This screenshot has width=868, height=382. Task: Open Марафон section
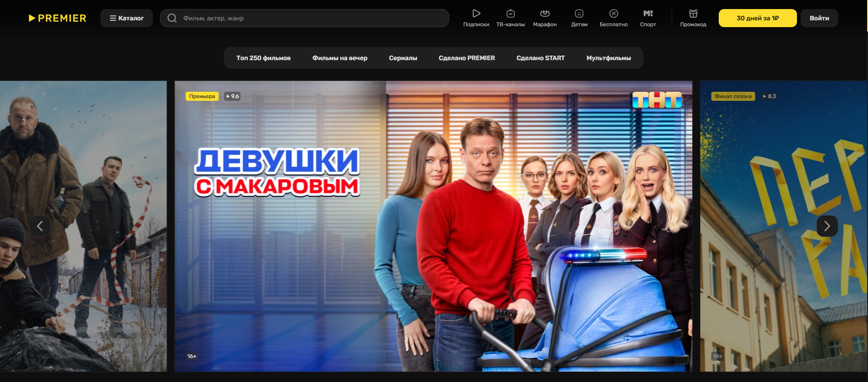pyautogui.click(x=545, y=18)
